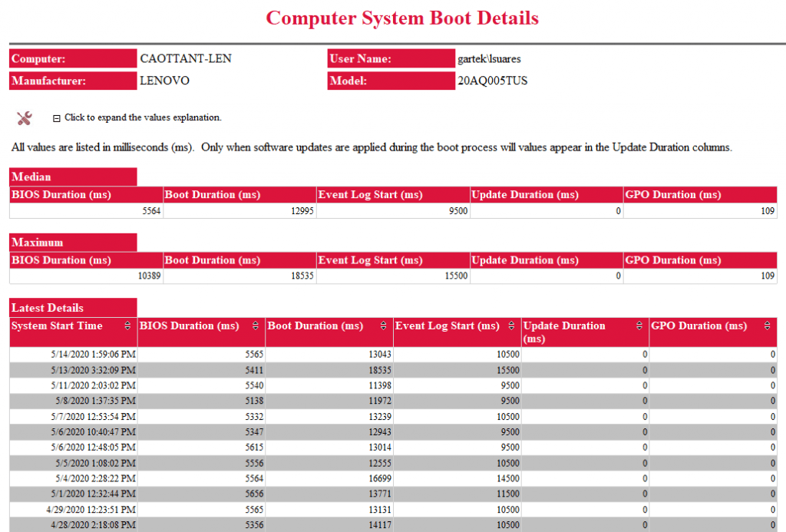Collapse the values explanation expander box

click(x=57, y=118)
